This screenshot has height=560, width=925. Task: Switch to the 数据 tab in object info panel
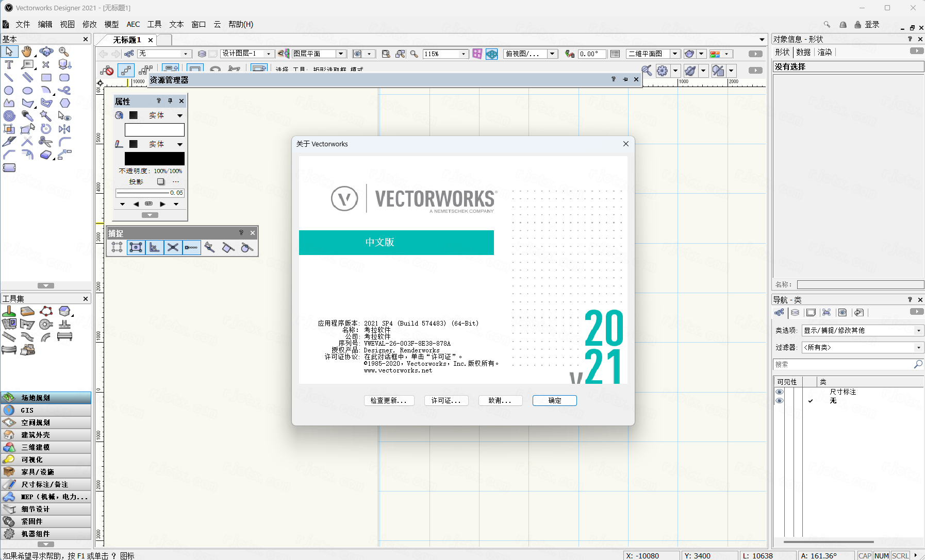tap(803, 52)
